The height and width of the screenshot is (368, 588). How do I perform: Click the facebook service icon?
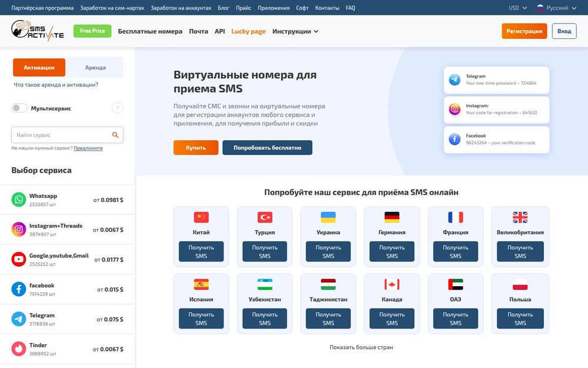[x=18, y=289]
